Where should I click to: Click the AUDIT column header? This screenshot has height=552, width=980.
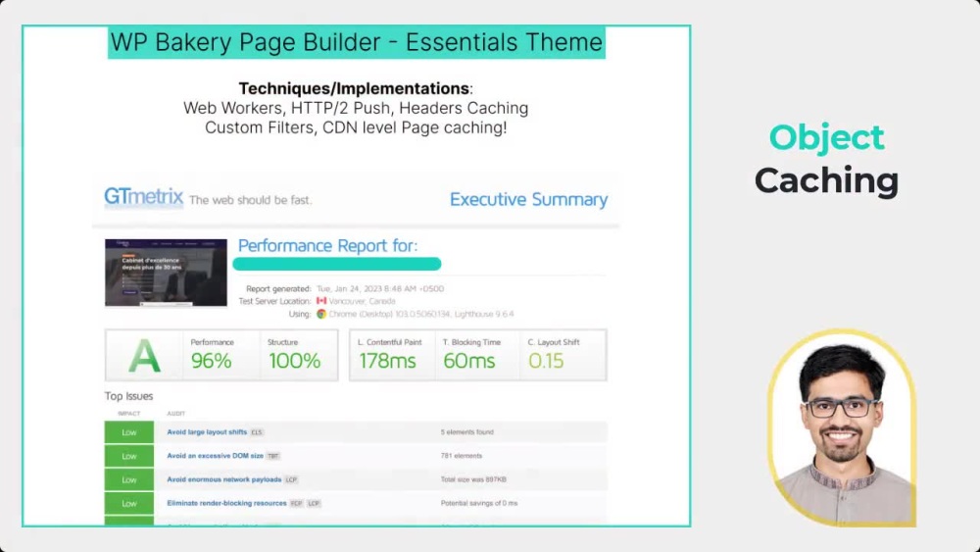tap(176, 414)
